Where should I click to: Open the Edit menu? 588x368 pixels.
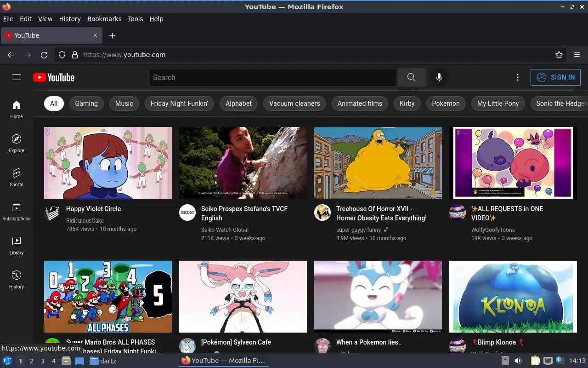(26, 19)
